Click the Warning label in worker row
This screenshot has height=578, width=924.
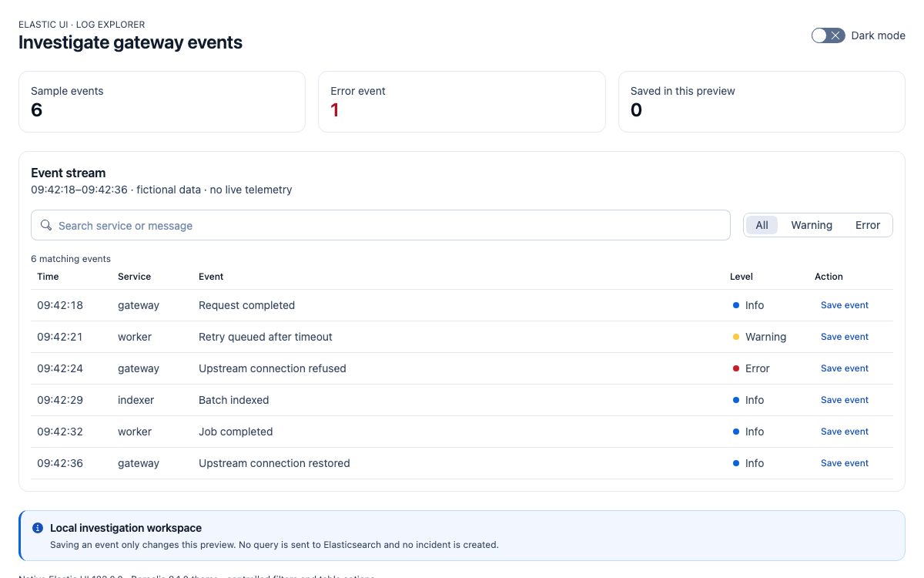pos(766,337)
